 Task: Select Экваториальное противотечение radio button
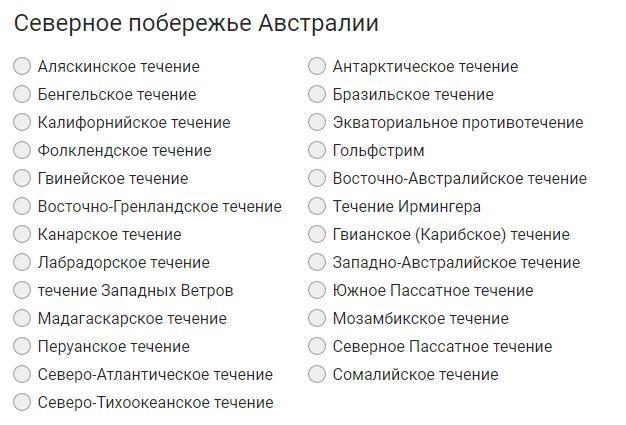point(317,122)
